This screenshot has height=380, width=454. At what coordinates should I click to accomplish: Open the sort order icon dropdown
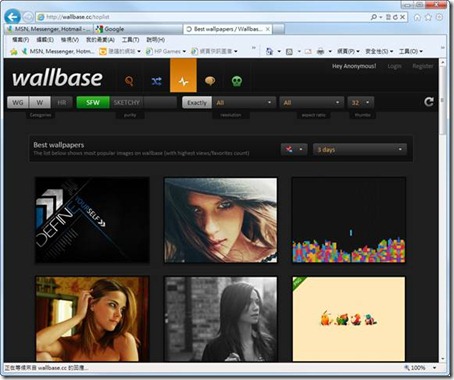coord(294,149)
